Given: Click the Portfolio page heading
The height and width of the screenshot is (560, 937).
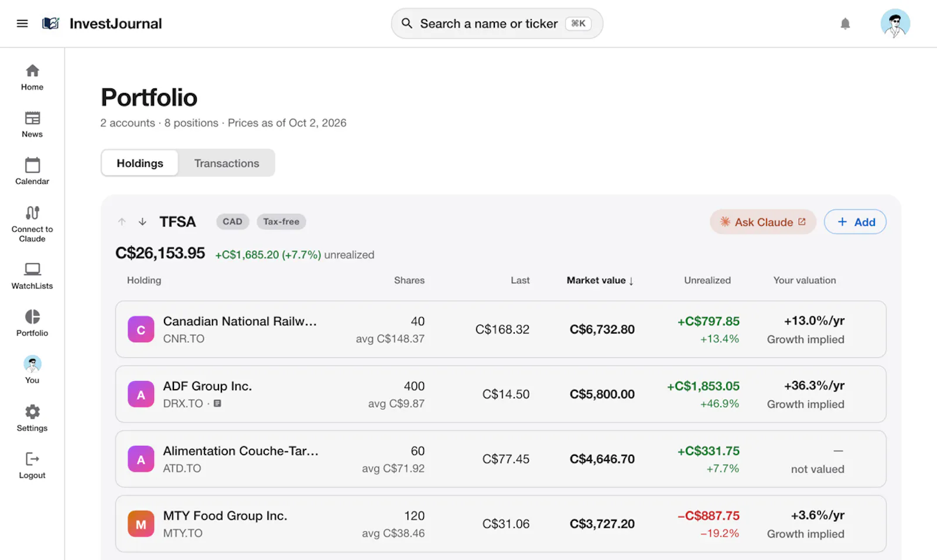Looking at the screenshot, I should pyautogui.click(x=149, y=98).
